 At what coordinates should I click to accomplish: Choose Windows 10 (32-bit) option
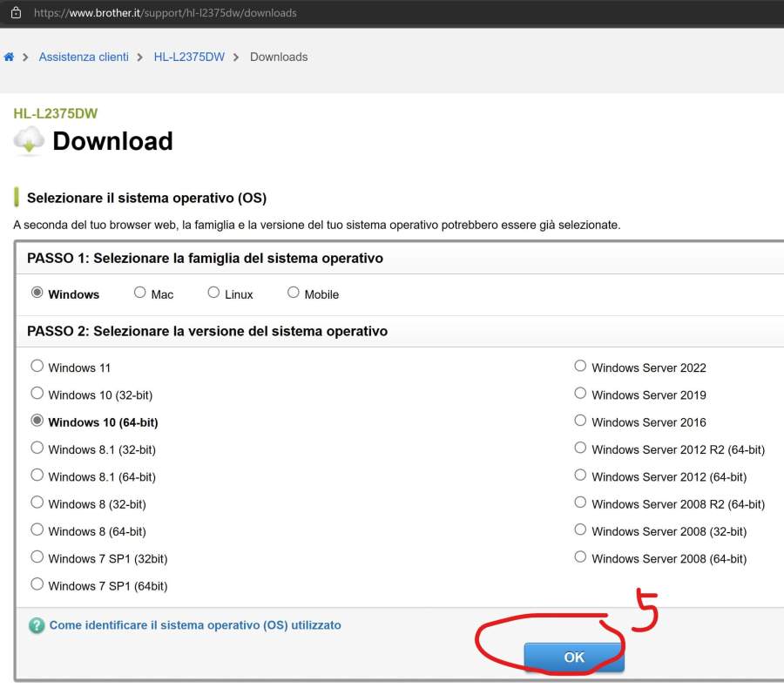coord(37,394)
